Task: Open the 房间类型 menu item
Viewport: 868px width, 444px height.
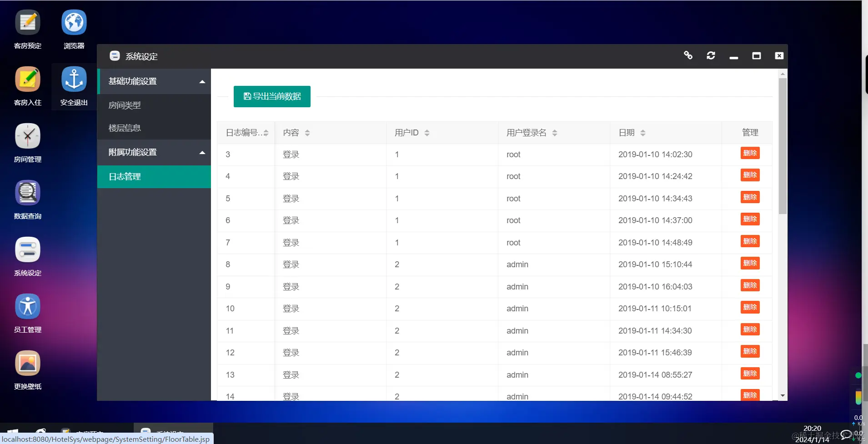Action: [x=154, y=105]
